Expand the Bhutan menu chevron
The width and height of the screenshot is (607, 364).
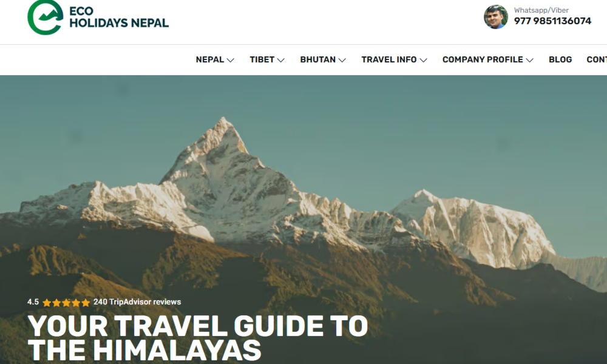click(342, 60)
